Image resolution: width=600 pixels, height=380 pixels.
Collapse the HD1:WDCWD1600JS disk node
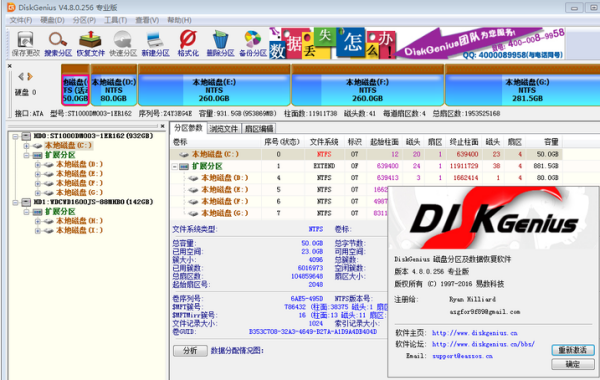pyautogui.click(x=15, y=202)
